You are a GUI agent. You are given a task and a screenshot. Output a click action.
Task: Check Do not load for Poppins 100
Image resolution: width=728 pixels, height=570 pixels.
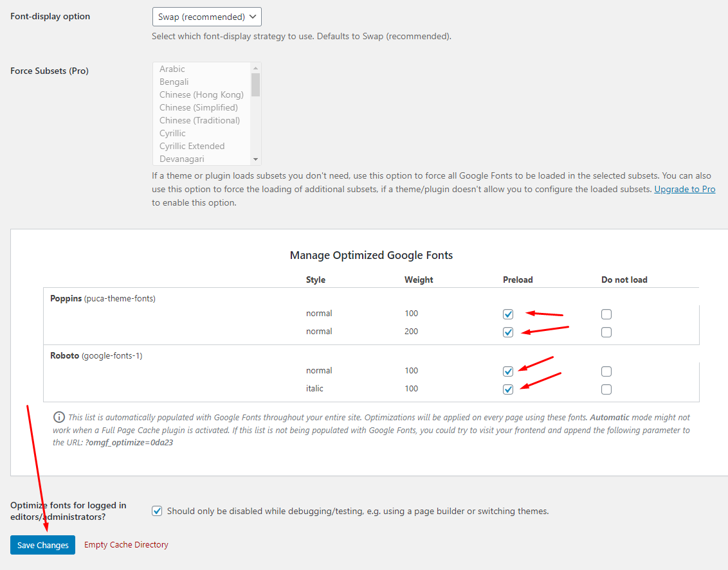(x=606, y=314)
